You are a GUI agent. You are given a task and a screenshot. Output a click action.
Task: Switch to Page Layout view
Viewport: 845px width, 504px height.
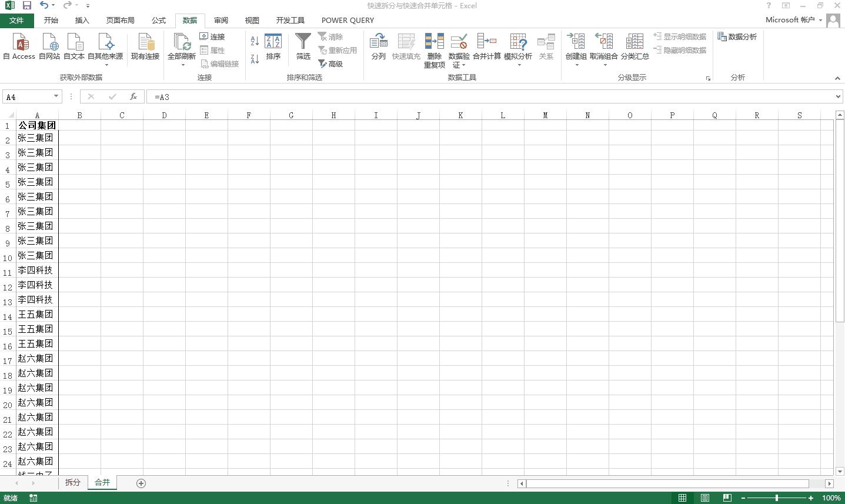(704, 498)
